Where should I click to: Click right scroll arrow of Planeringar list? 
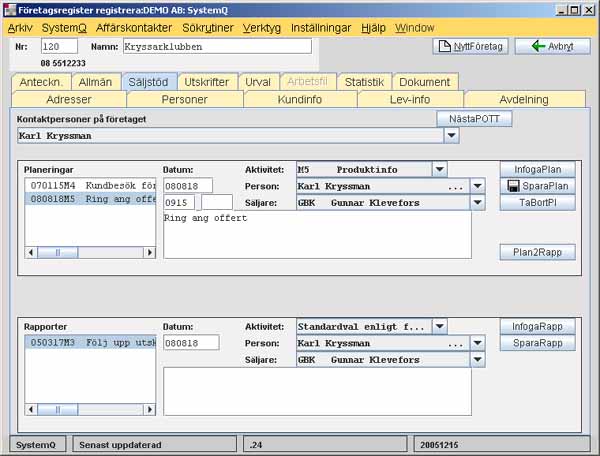(x=150, y=252)
